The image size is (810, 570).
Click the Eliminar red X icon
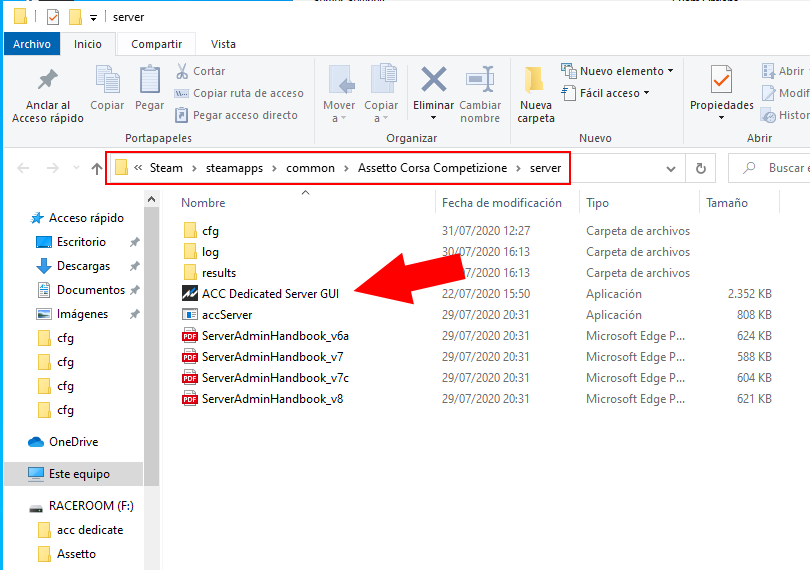tap(433, 82)
